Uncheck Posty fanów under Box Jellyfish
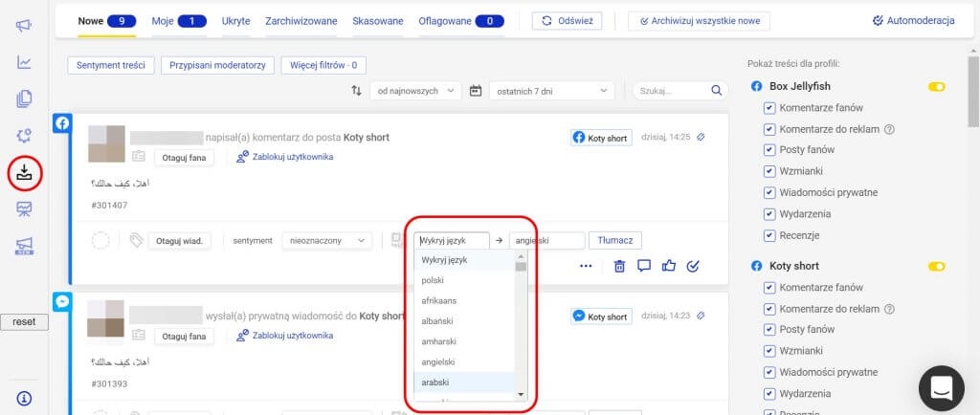Viewport: 980px width, 415px height. [x=769, y=150]
